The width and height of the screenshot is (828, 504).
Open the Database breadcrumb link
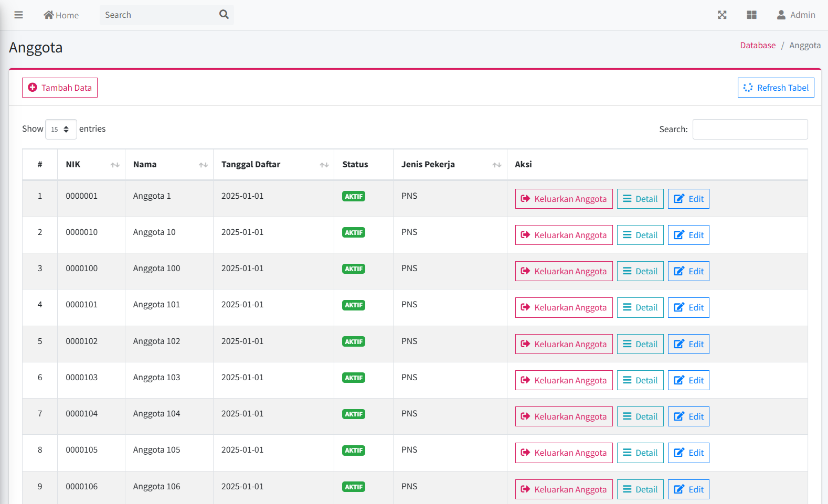click(757, 45)
